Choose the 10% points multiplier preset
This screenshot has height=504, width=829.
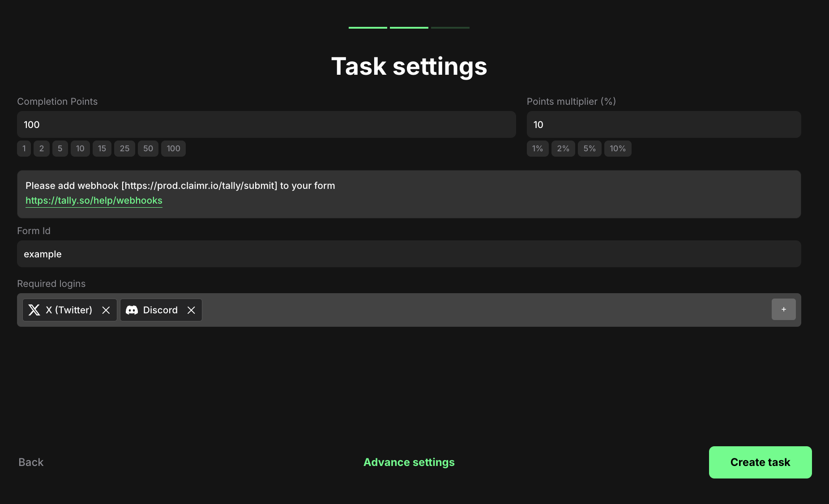(x=618, y=149)
